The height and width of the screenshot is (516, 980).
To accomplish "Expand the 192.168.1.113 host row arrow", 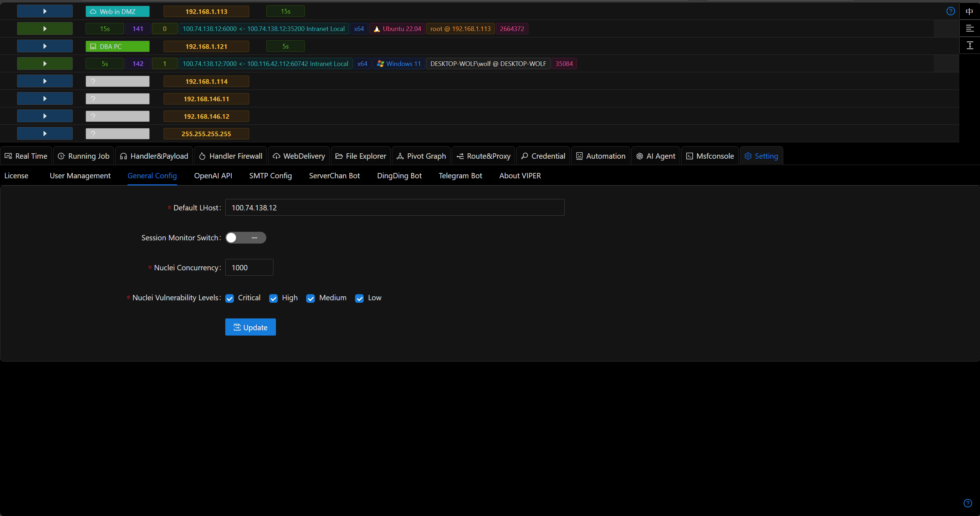I will point(45,11).
